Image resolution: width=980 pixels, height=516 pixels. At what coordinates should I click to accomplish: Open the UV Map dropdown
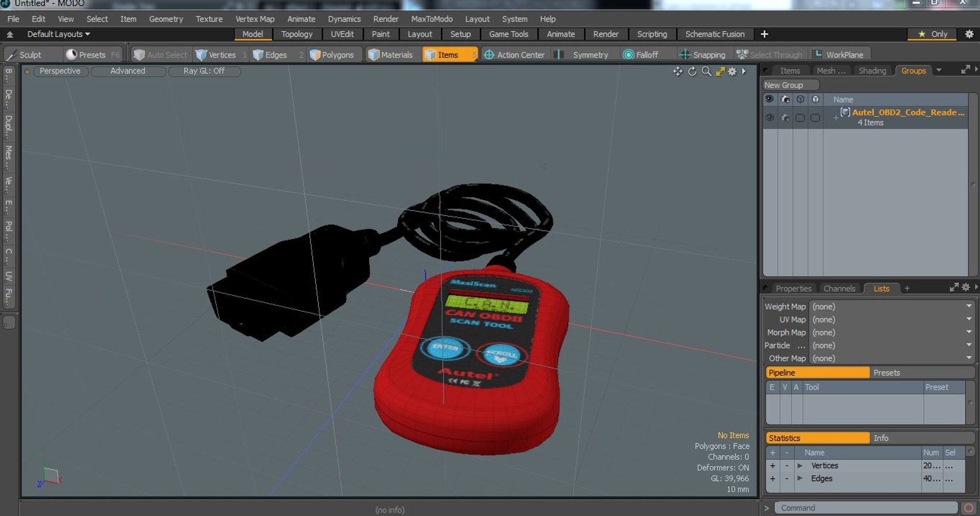(x=892, y=320)
